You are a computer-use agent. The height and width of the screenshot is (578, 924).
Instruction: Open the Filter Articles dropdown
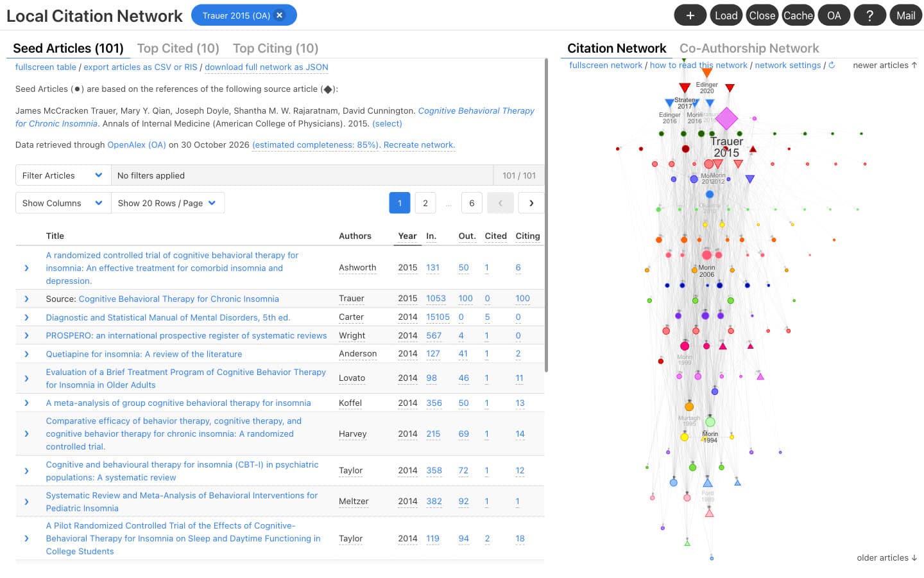tap(63, 175)
